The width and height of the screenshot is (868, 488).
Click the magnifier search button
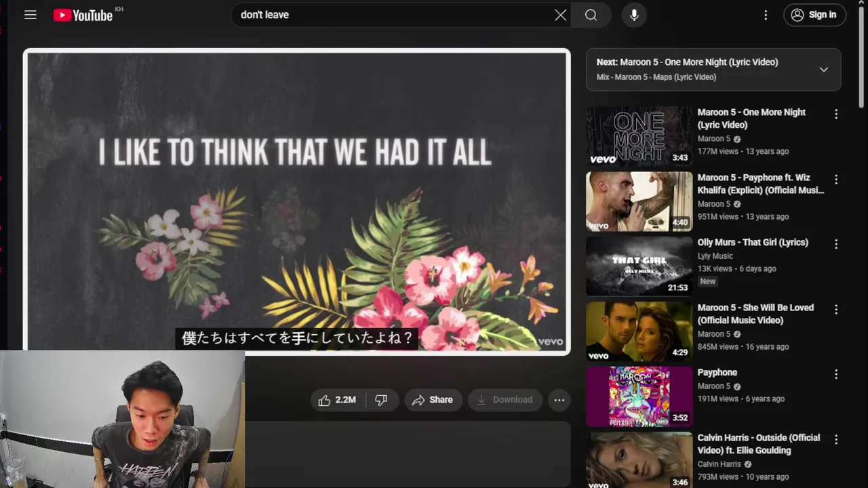tap(591, 15)
